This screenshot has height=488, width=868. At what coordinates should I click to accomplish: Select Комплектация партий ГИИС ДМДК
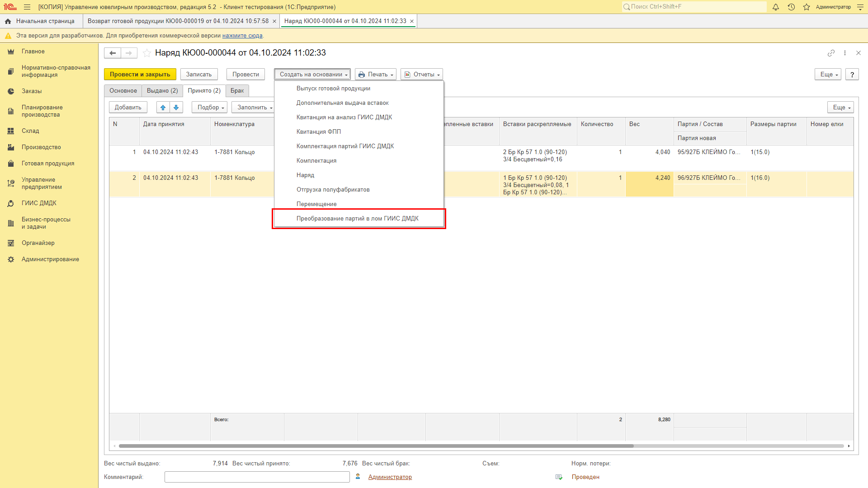(359, 146)
